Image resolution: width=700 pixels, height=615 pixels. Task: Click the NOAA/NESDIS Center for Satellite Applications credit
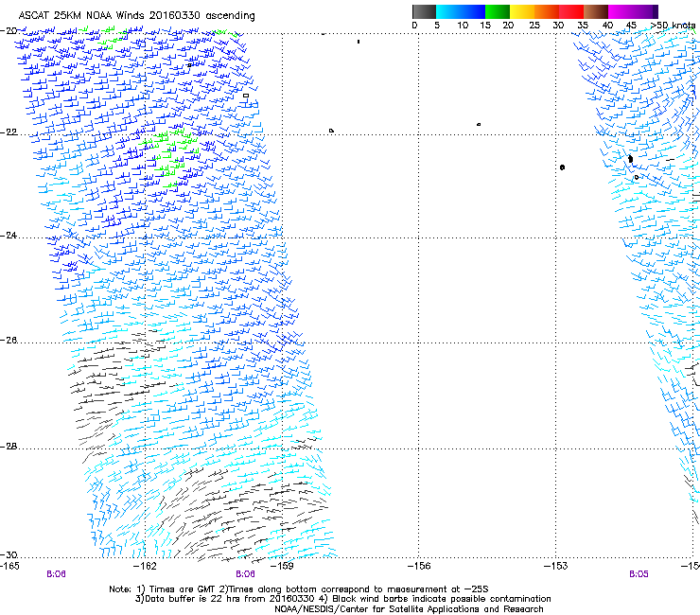(x=409, y=609)
